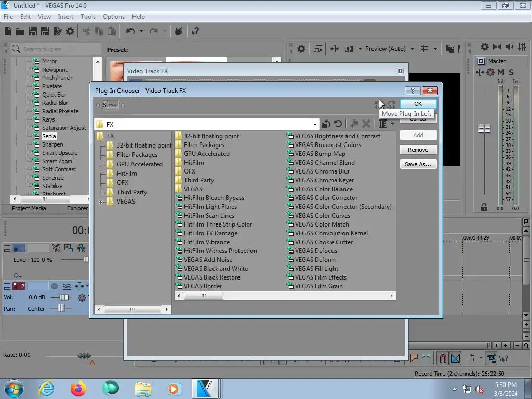Click Move Plug-In Left icon in chooser
532x399 pixels.
coord(378,104)
